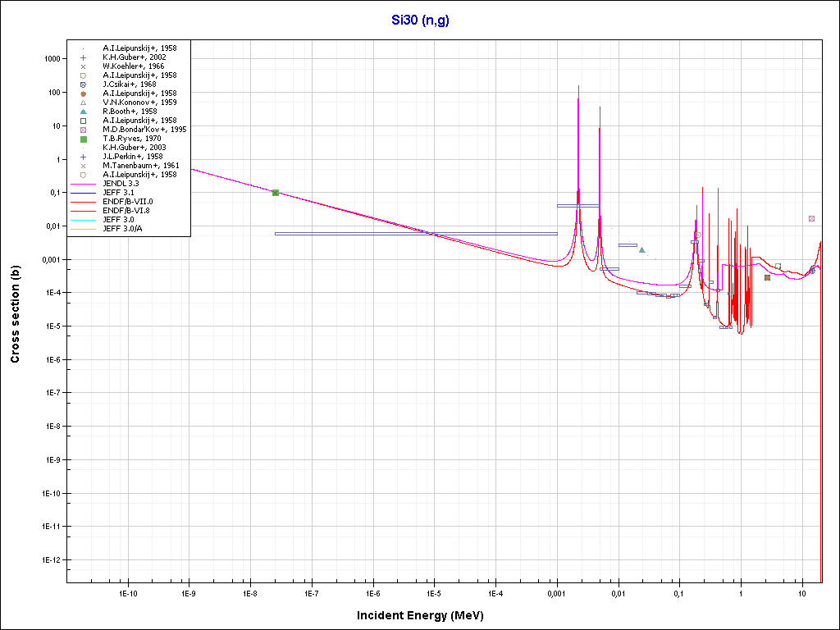Click the W.Koehler+, 1966 cross marker icon
Viewport: 840px width, 630px height.
(x=83, y=66)
